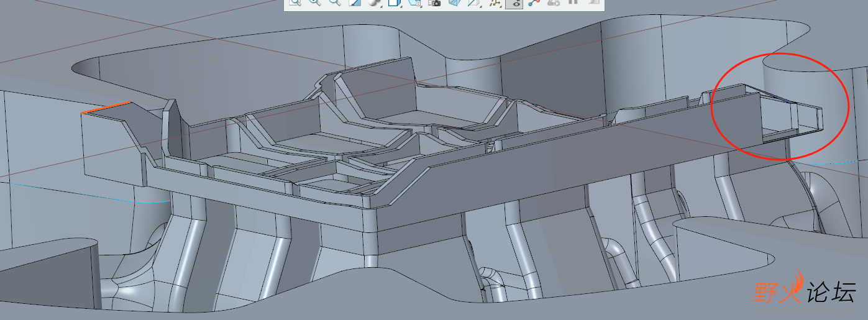Toggle the highlighted eye visibility icon
This screenshot has height=320, width=868.
click(x=514, y=3)
